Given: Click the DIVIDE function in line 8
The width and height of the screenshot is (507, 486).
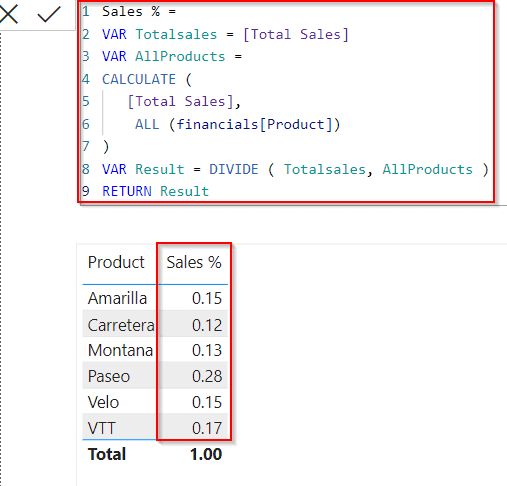Looking at the screenshot, I should coord(233,169).
